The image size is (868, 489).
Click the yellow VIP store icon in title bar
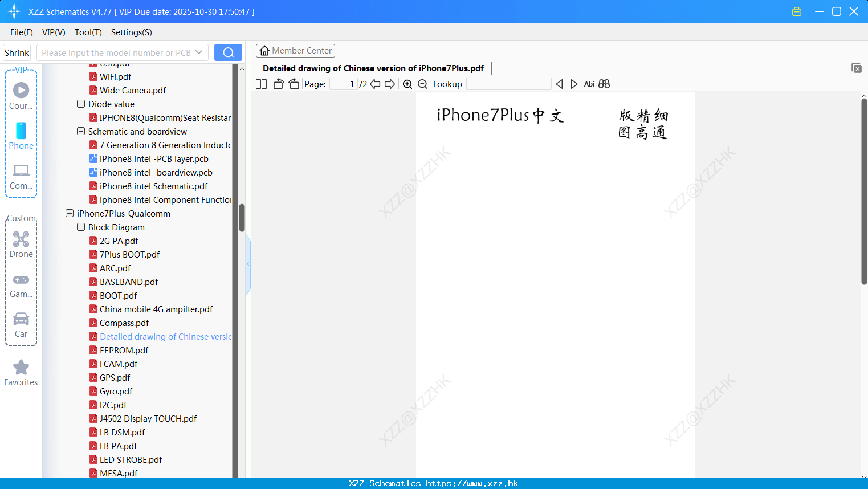[x=797, y=11]
